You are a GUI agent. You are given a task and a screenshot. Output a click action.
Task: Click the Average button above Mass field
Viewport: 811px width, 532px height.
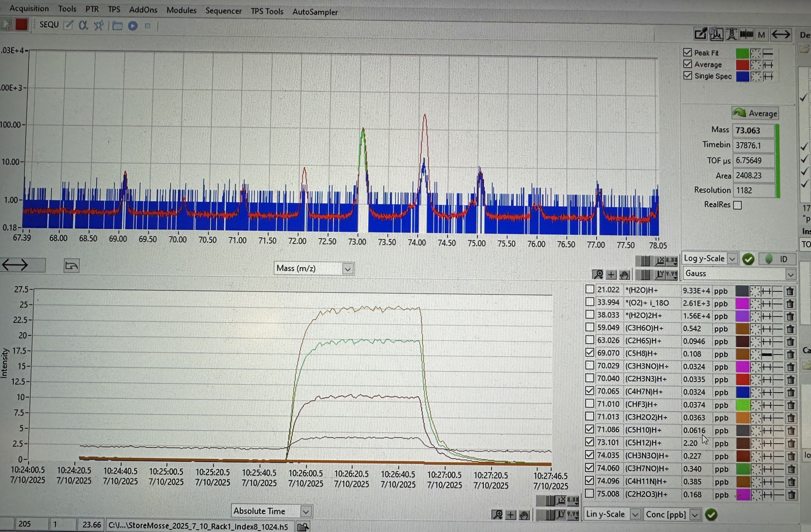tap(755, 113)
